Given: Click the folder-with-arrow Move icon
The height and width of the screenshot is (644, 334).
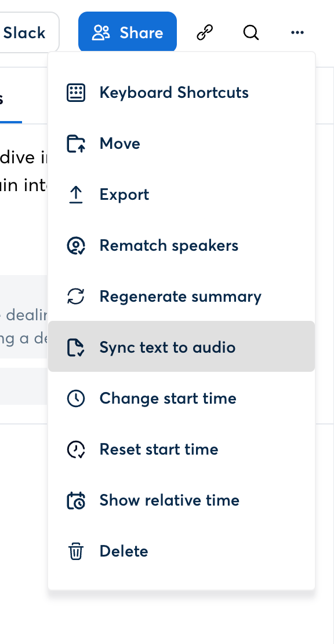Looking at the screenshot, I should coord(76,143).
